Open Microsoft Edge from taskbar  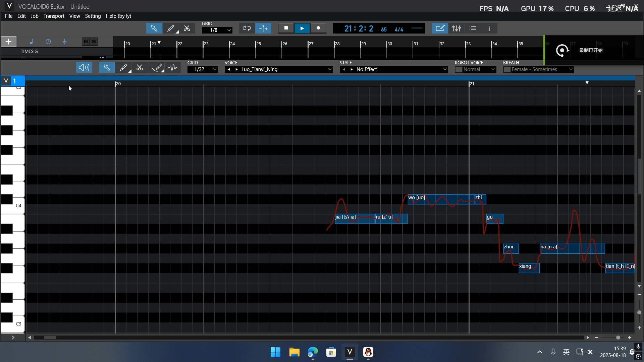point(313,352)
